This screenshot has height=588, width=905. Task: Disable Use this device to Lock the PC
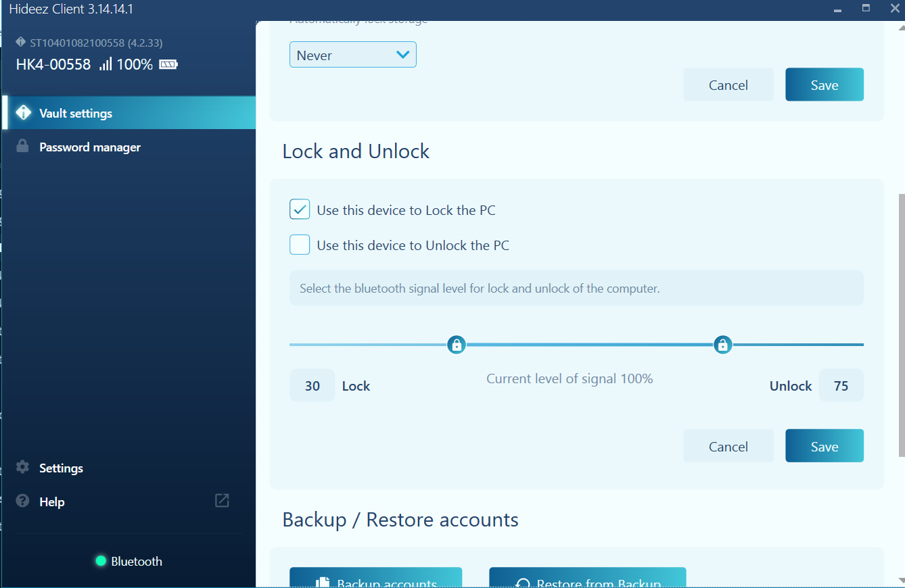300,210
